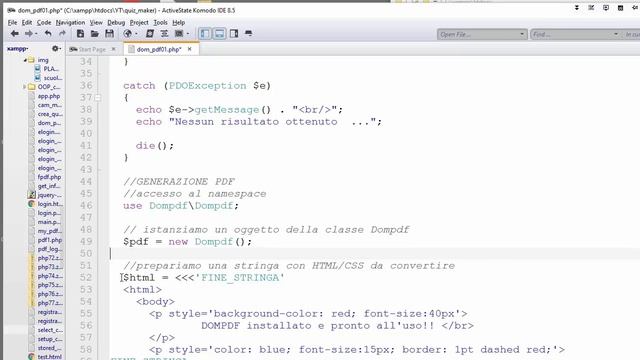The height and width of the screenshot is (360, 640).
Task: Open the toolbox icon's dropdown arrow
Action: pyautogui.click(x=187, y=34)
